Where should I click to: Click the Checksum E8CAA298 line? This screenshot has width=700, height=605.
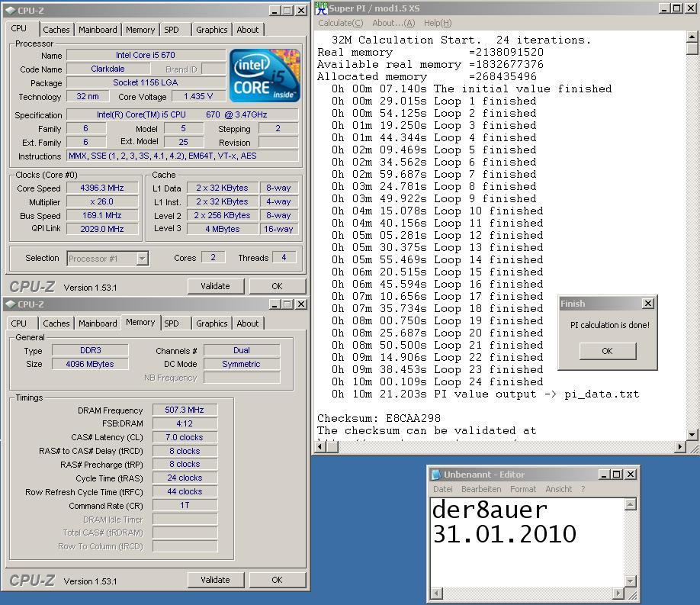click(x=378, y=418)
